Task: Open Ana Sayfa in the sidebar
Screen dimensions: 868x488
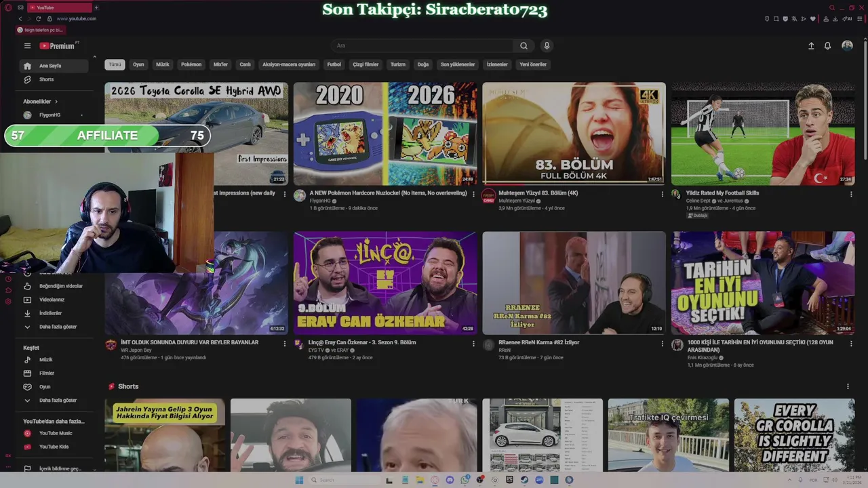Action: pos(54,66)
